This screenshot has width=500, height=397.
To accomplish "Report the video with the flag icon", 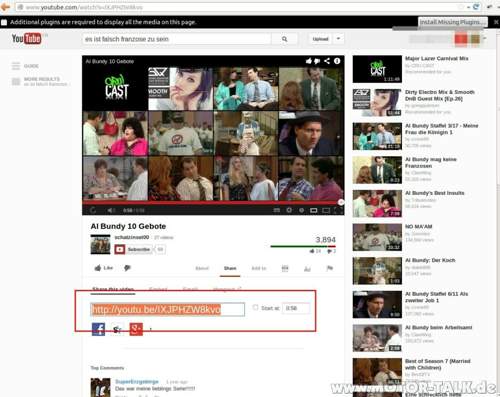I will [330, 268].
